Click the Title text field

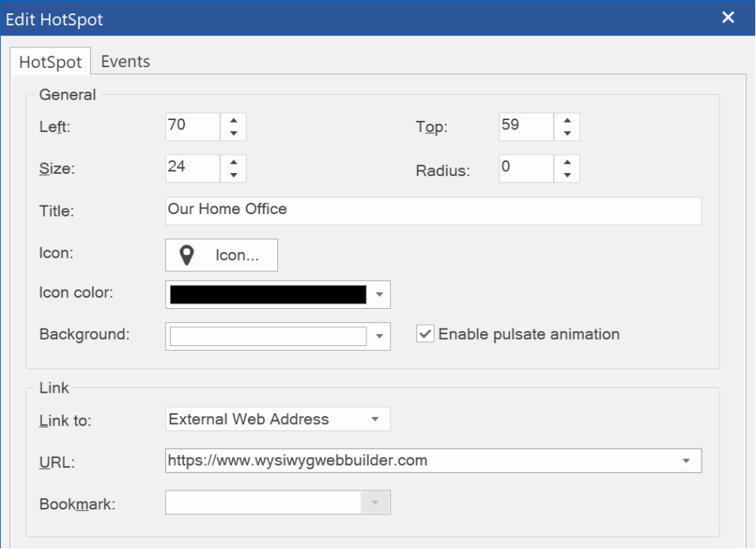(433, 210)
